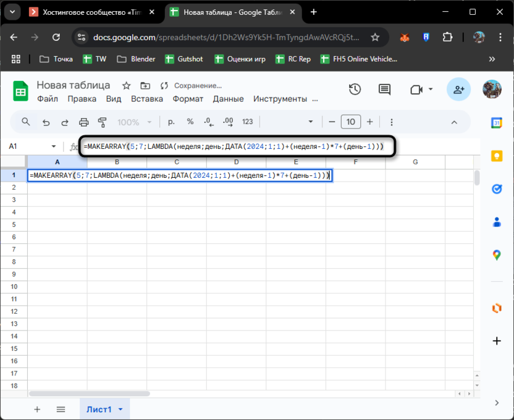The width and height of the screenshot is (514, 420).
Task: Apply percent number format
Action: click(x=190, y=122)
